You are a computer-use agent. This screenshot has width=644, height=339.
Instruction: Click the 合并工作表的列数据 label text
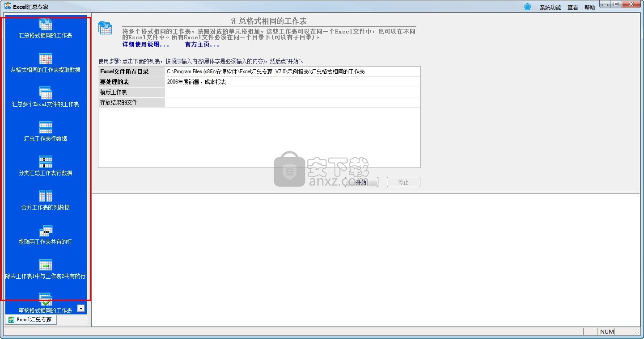pos(46,207)
